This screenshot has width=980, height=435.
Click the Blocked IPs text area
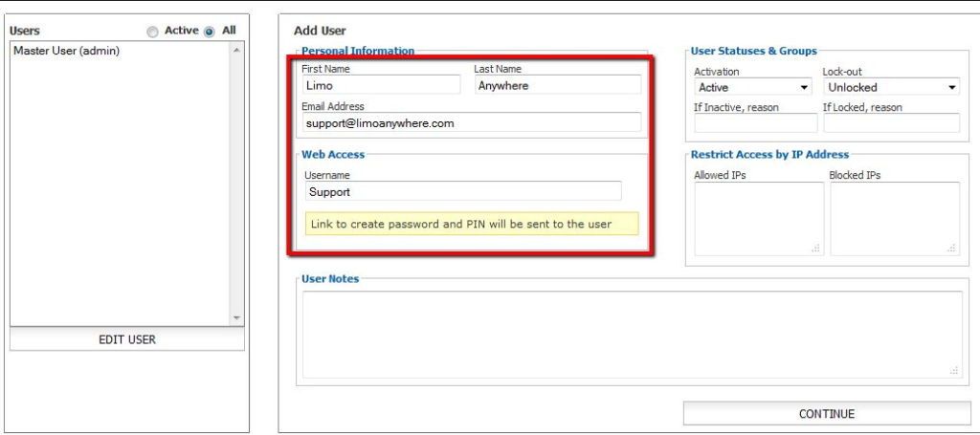[x=895, y=219]
